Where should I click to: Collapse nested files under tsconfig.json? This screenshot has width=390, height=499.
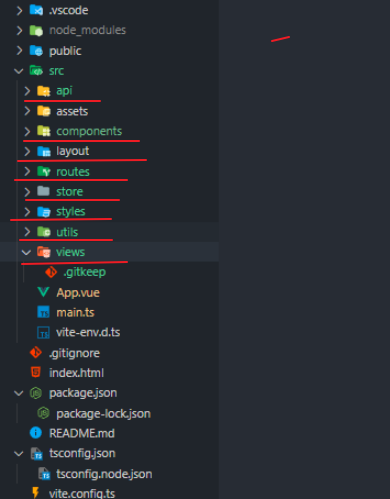point(19,454)
